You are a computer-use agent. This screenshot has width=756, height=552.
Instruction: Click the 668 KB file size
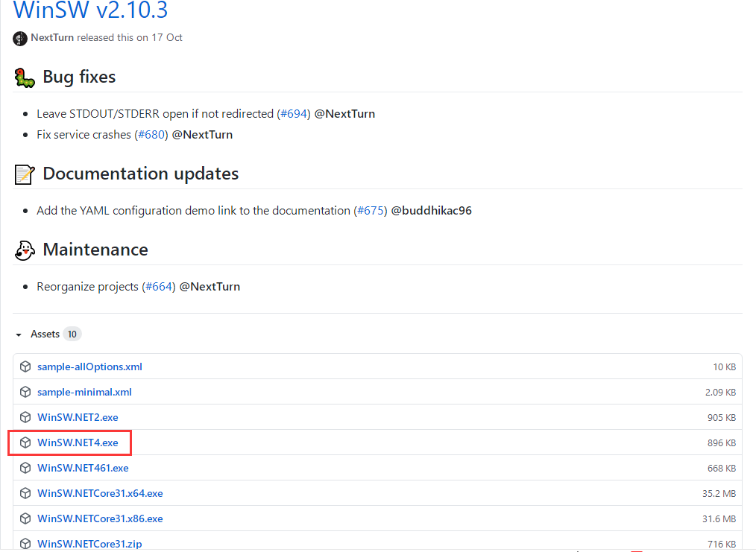pos(722,468)
